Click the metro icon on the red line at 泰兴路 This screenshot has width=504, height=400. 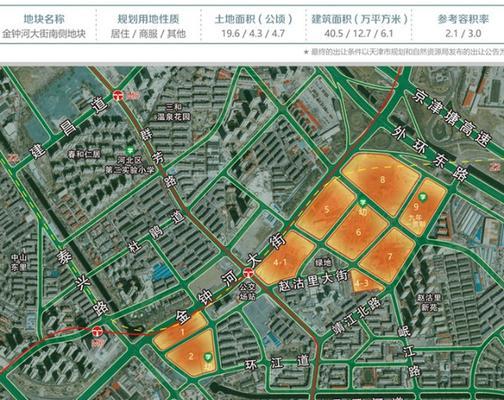point(97,332)
